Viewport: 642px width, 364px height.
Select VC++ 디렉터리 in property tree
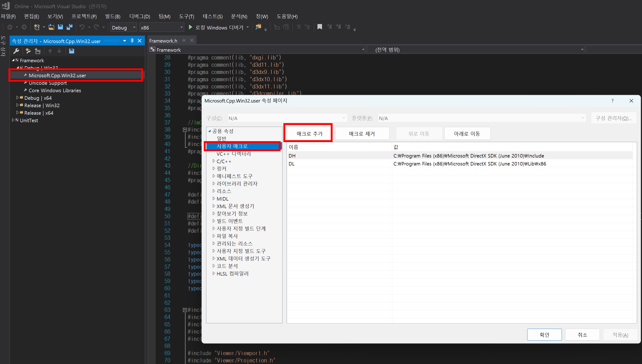[233, 154]
